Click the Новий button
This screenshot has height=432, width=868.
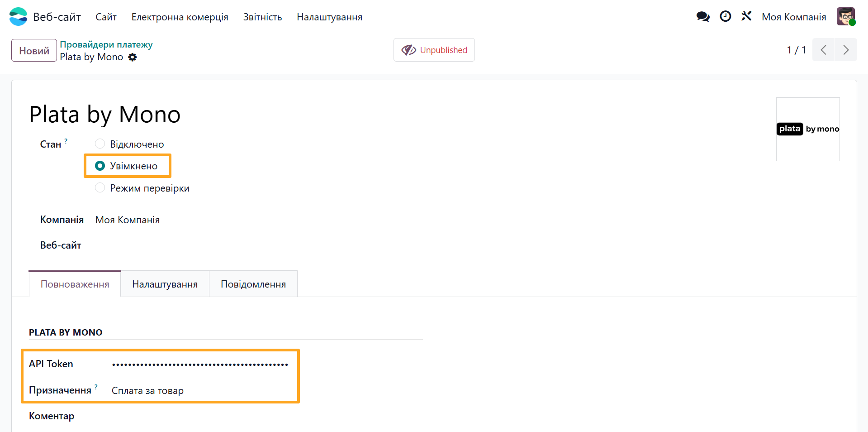[x=34, y=50]
